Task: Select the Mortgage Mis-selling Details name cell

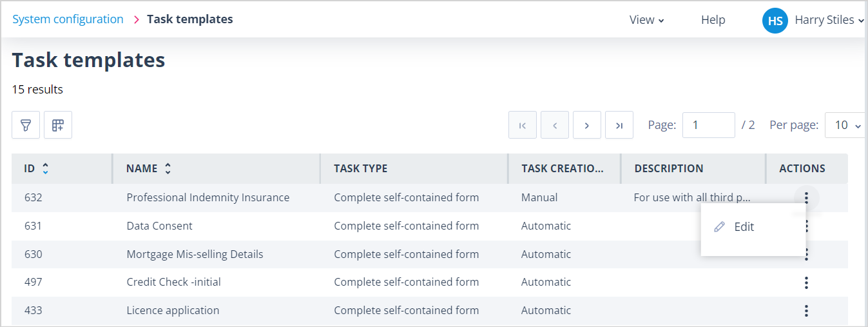Action: [x=195, y=254]
